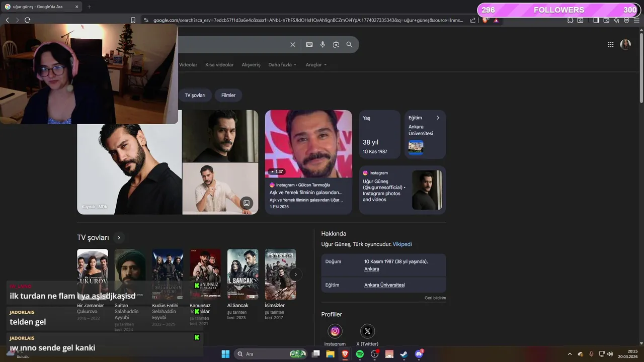Open Spotify from the taskbar
Viewport: 644px width, 362px height.
(360, 354)
